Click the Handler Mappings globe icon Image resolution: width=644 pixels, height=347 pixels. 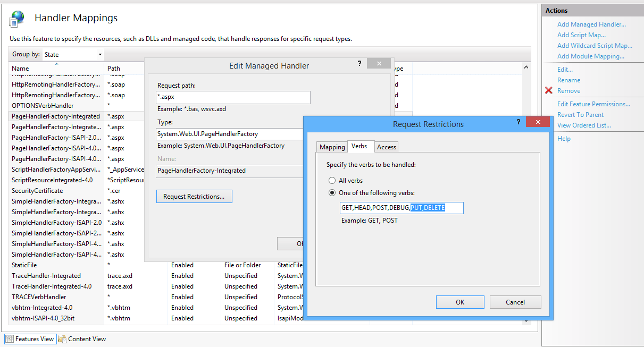(x=17, y=19)
